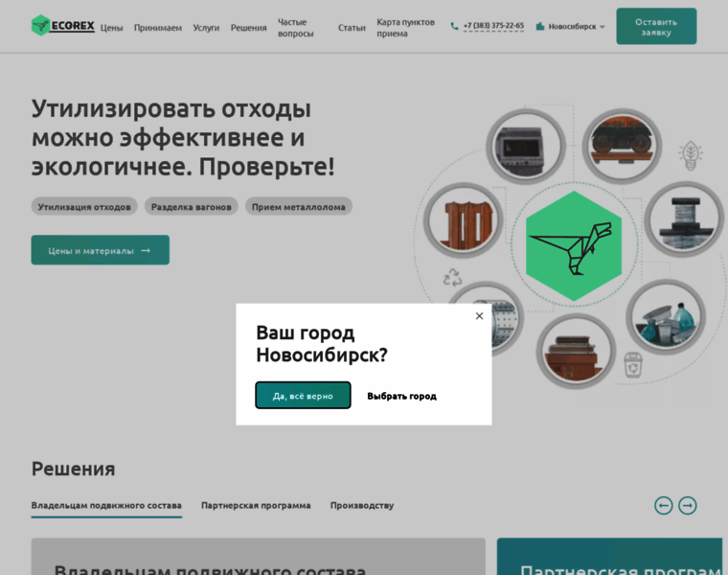The width and height of the screenshot is (728, 575).
Task: Click the trash bin icon
Action: pyautogui.click(x=633, y=364)
